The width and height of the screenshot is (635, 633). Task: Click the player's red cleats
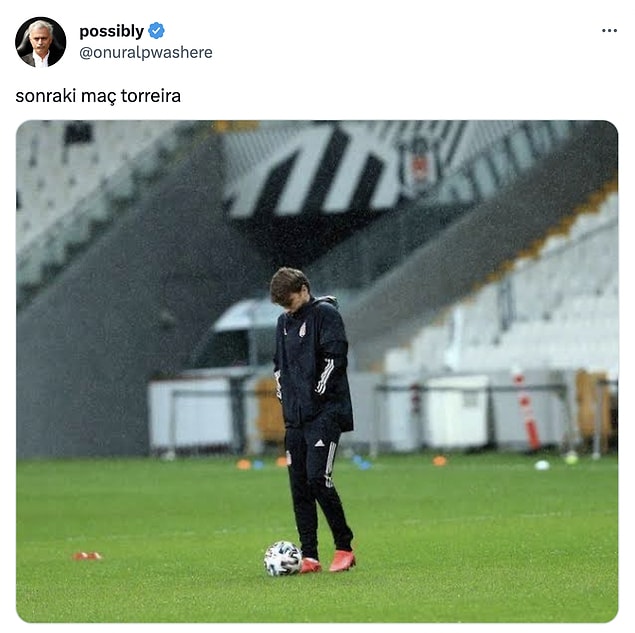(328, 562)
